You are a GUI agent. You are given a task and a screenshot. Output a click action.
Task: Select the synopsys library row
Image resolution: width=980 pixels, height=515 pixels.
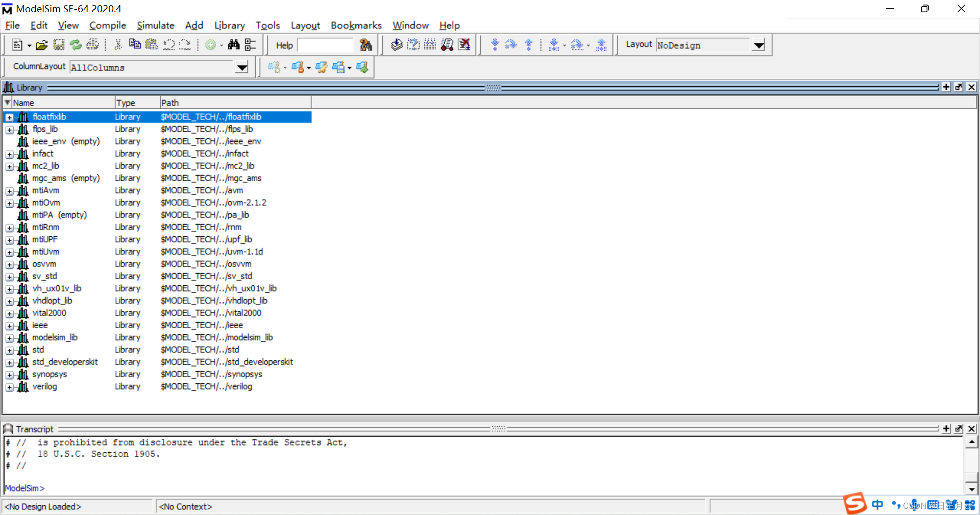157,374
